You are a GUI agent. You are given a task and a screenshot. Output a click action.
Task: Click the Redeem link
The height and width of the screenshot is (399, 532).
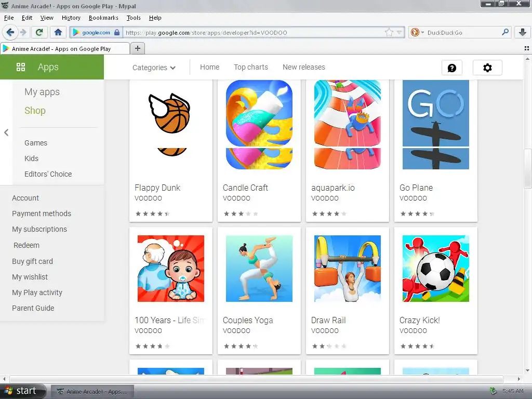(x=26, y=245)
